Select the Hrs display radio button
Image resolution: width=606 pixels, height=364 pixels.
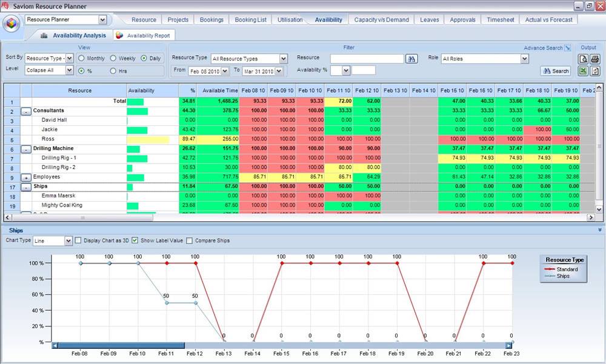pos(113,71)
